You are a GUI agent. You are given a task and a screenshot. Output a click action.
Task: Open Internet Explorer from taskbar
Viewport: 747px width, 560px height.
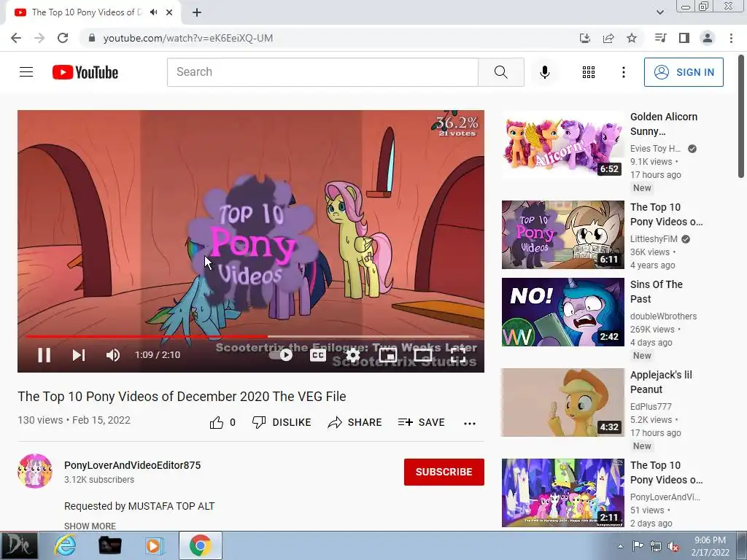click(65, 545)
